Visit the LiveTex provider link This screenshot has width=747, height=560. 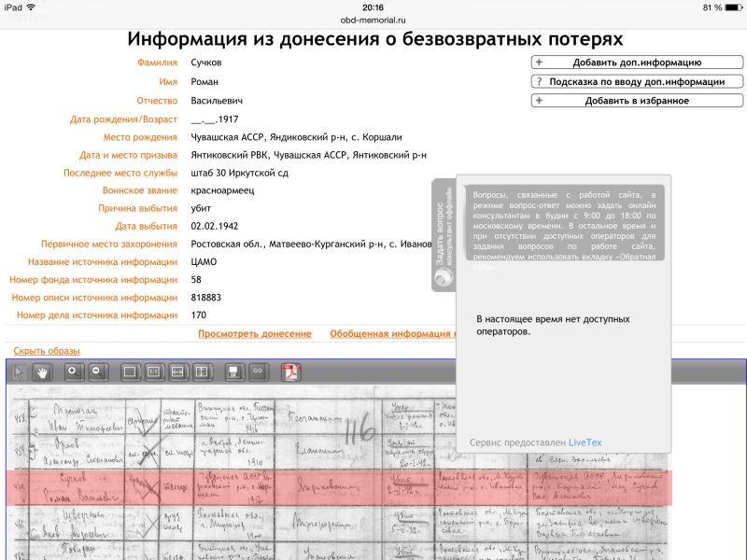coord(585,442)
